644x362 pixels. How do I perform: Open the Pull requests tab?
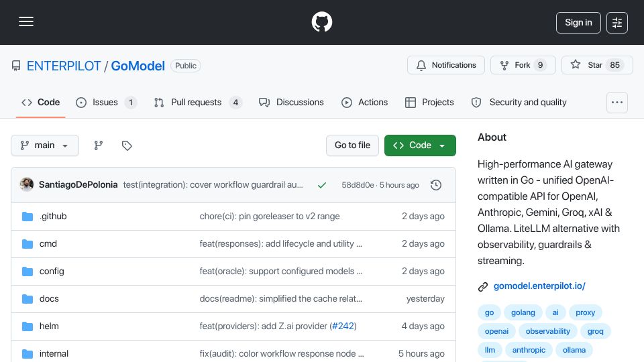[x=198, y=102]
